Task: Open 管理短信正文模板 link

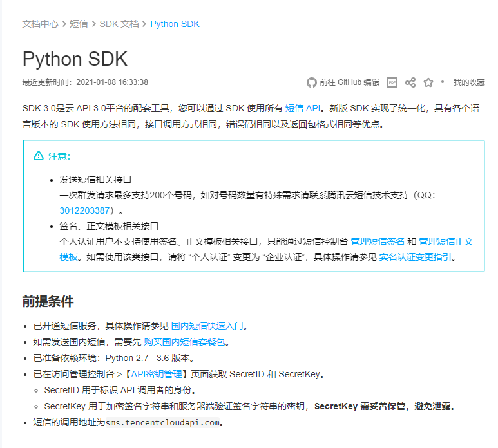Action: point(446,242)
